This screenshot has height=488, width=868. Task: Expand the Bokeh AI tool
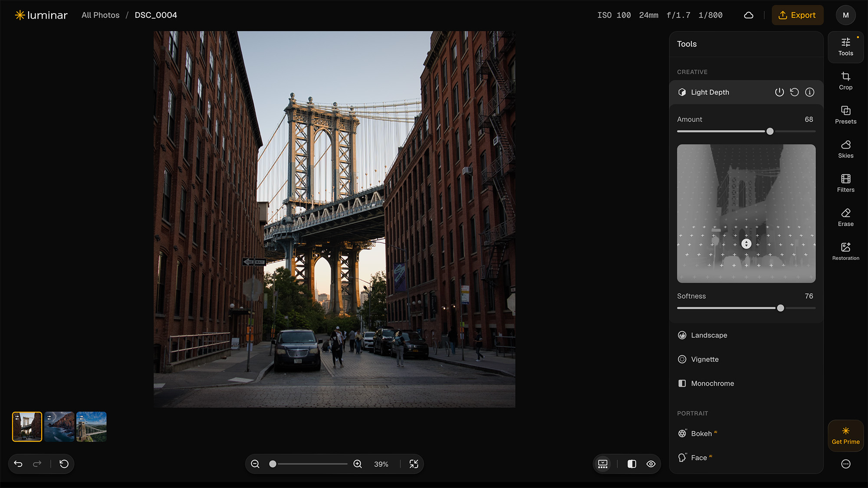[746, 433]
